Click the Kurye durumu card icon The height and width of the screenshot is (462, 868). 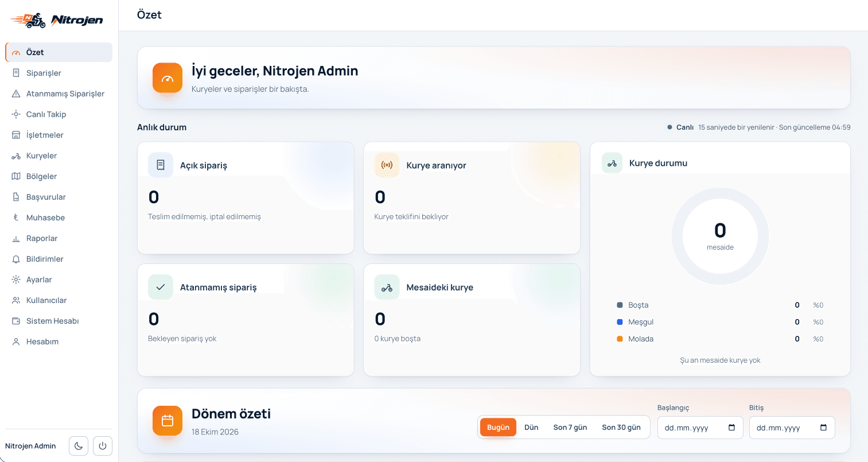click(x=612, y=163)
